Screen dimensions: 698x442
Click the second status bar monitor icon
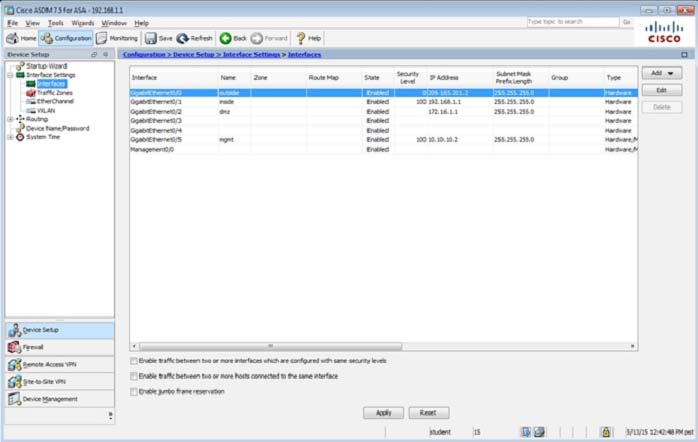point(539,432)
